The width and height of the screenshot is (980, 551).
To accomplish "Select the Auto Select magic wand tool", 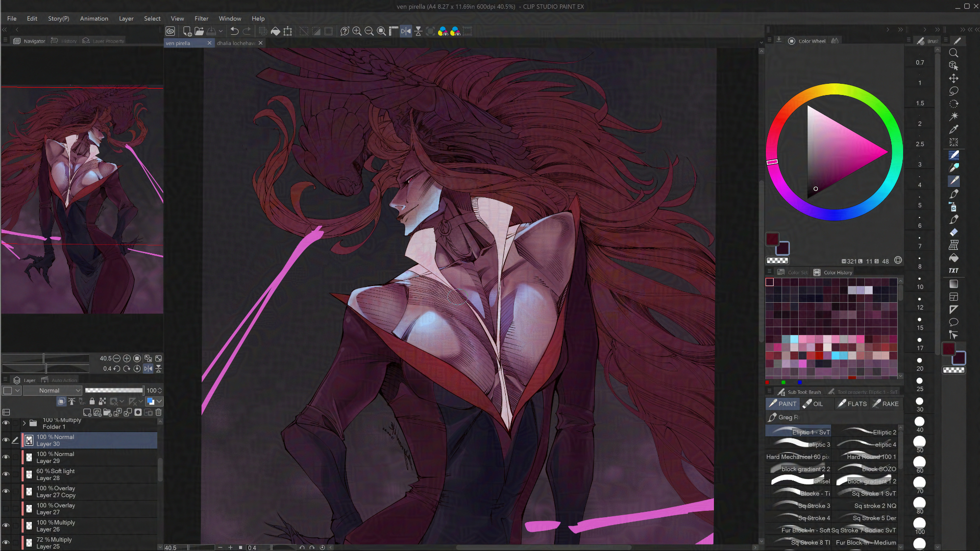I will [954, 117].
